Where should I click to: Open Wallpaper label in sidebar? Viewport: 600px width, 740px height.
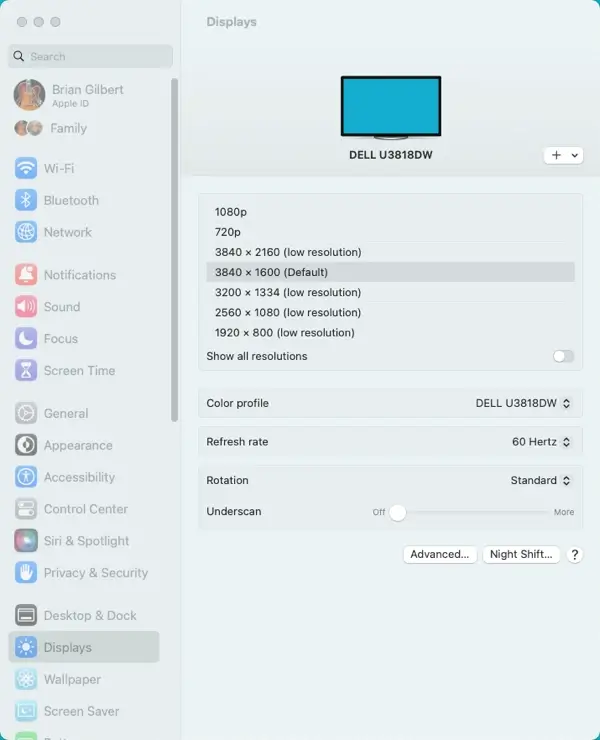click(72, 679)
